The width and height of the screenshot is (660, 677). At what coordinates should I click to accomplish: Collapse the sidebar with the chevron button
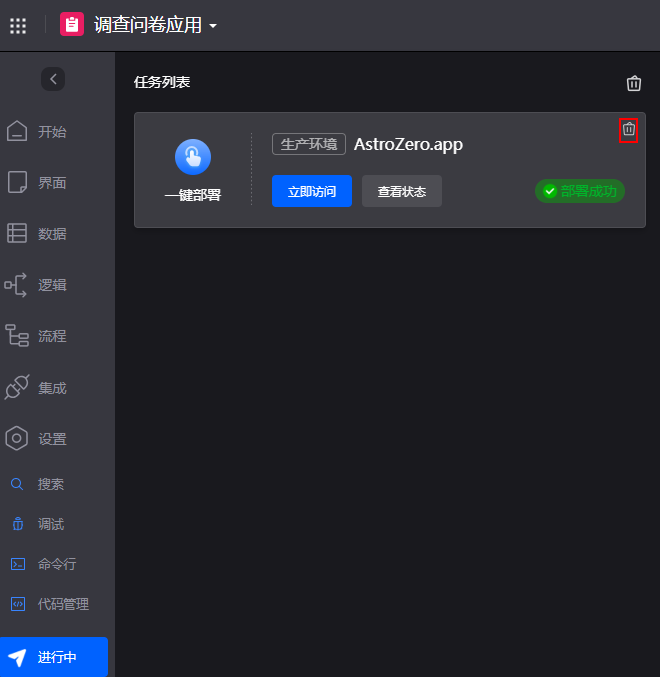(53, 79)
